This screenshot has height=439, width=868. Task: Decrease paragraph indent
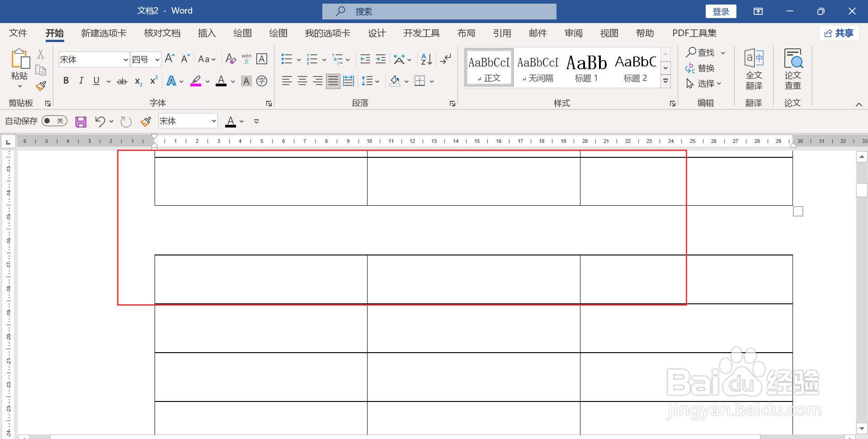pyautogui.click(x=365, y=59)
